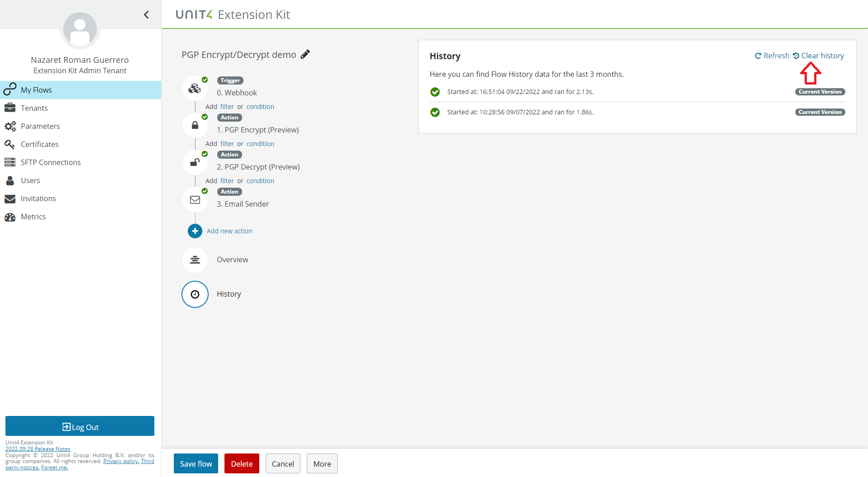Click the Metrics dashboard icon
Image resolution: width=868 pixels, height=477 pixels.
click(10, 217)
